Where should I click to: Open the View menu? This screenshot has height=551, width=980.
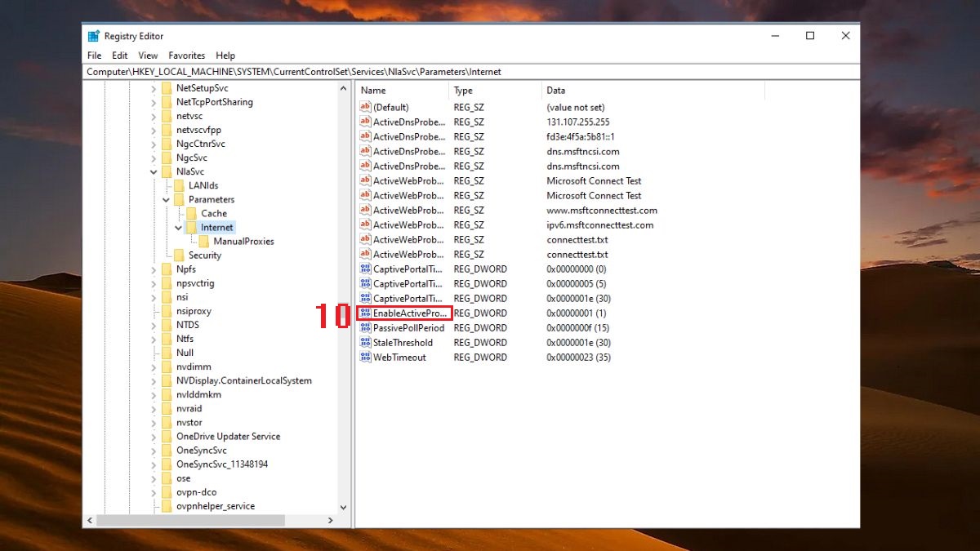point(148,56)
